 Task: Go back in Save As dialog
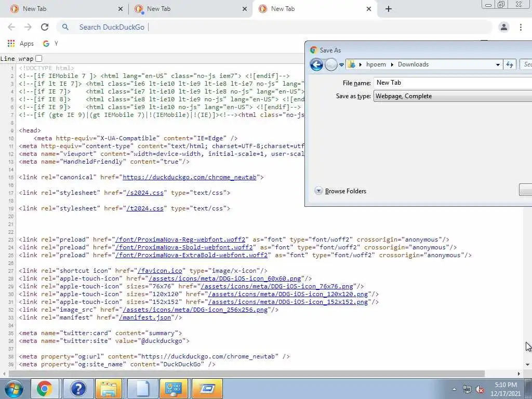pyautogui.click(x=316, y=64)
